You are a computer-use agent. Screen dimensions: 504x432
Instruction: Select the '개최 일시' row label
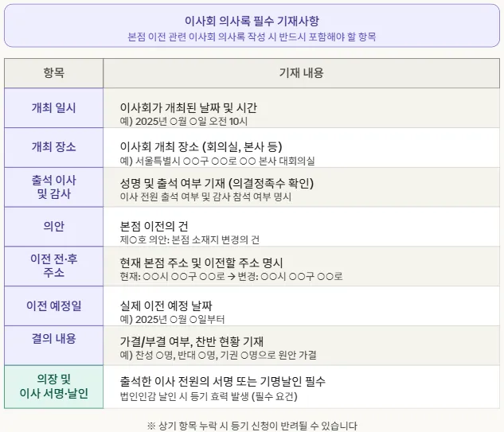click(x=53, y=107)
